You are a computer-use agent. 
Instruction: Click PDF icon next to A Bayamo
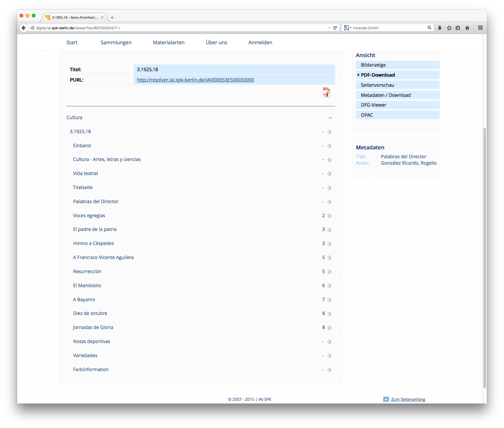(x=329, y=300)
